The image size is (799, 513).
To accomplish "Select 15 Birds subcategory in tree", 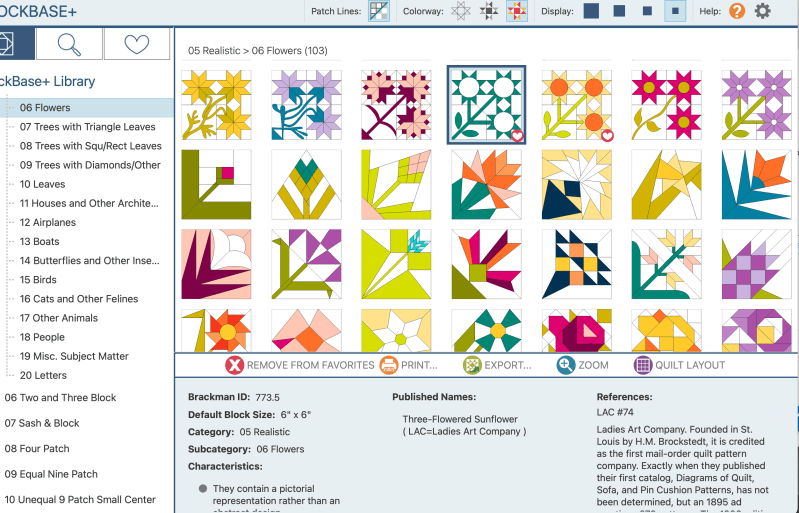I will click(x=38, y=280).
